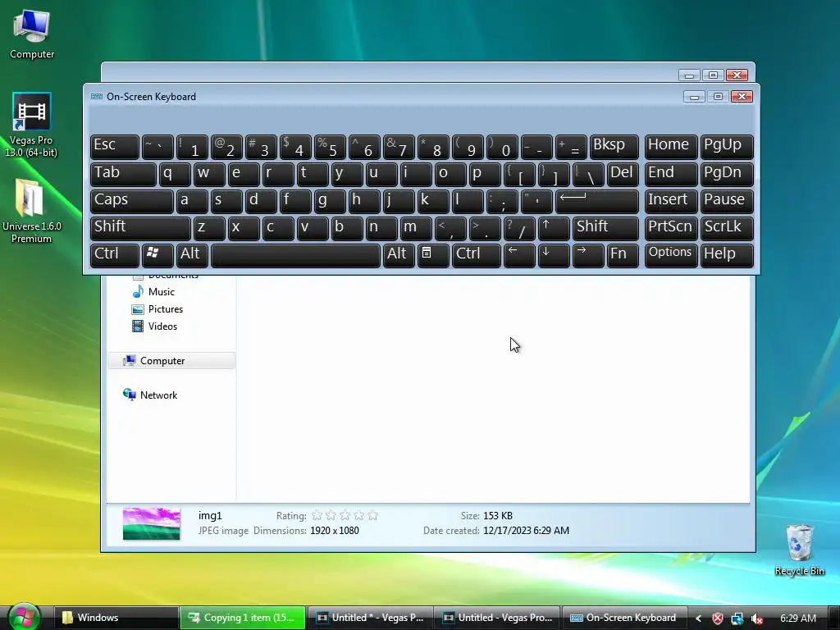Image resolution: width=840 pixels, height=630 pixels.
Task: Click the PgUp key
Action: click(x=727, y=146)
